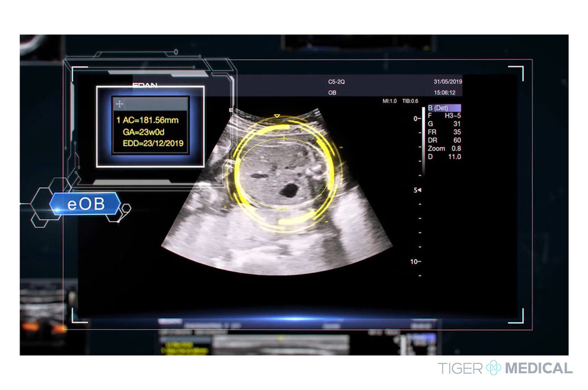Click the time 15:06:12
Screen dimensions: 588x390
click(445, 92)
